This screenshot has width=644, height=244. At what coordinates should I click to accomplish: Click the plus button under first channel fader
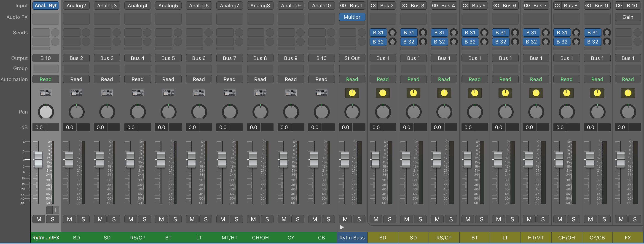click(x=56, y=210)
